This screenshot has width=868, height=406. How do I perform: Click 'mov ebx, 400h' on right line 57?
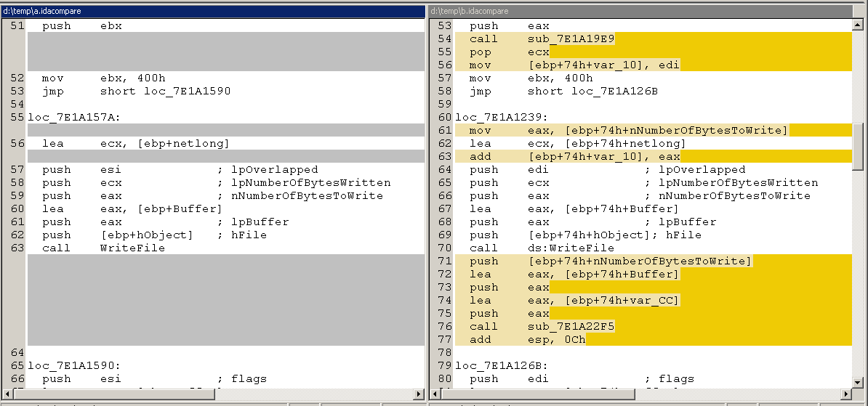click(x=531, y=78)
